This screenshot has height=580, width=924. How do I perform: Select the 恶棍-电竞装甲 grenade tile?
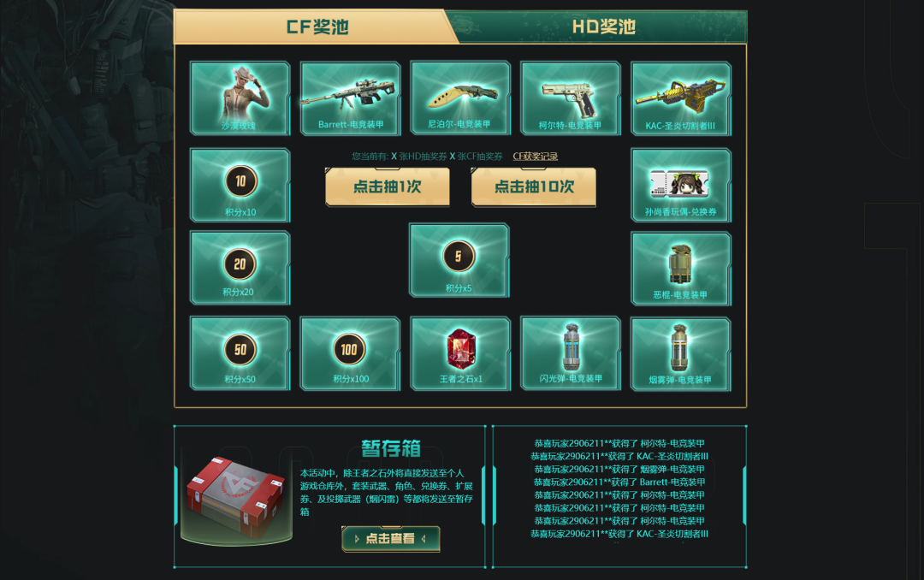(x=681, y=269)
